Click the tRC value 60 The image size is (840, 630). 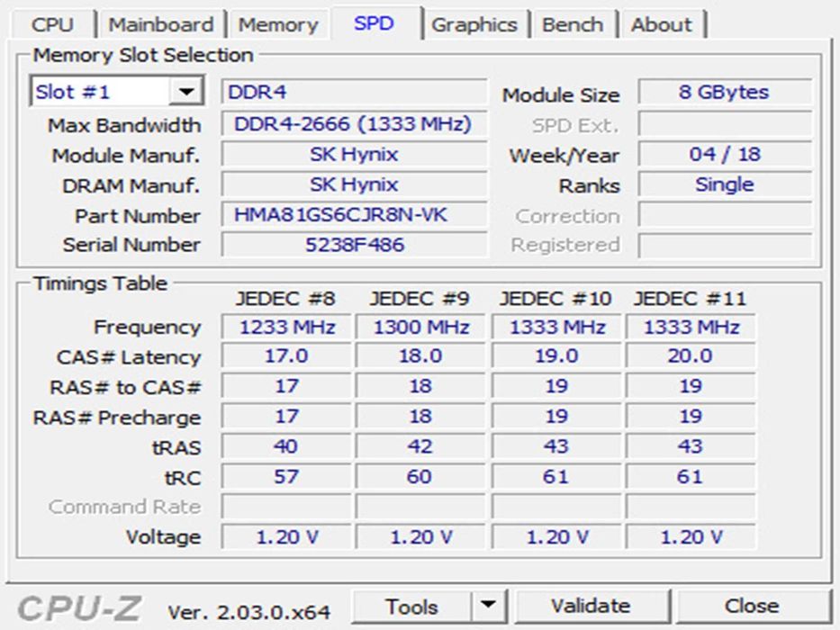pos(420,476)
